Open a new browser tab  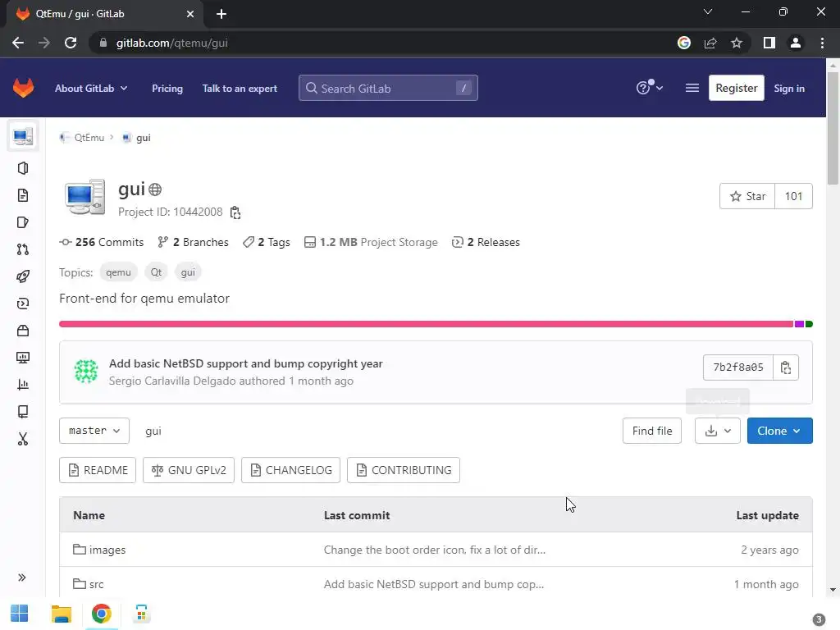coord(221,14)
